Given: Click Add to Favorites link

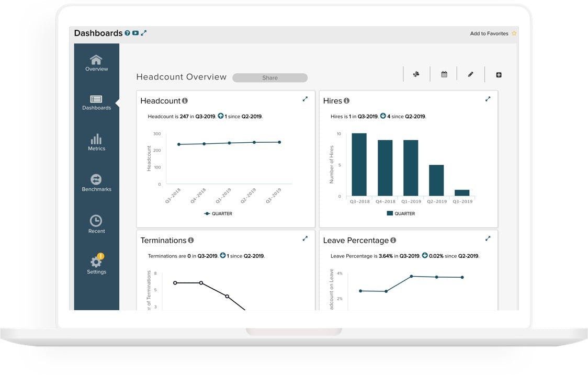Looking at the screenshot, I should point(489,33).
